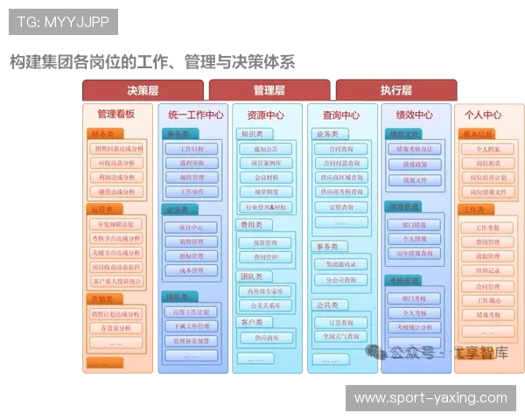The width and height of the screenshot is (525, 420).
Task: Open 个人档案 in personal center
Action: pos(487,149)
